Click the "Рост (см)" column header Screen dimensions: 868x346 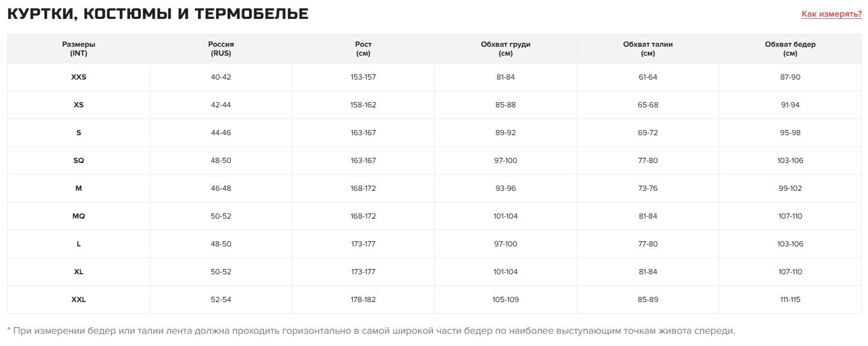click(363, 49)
